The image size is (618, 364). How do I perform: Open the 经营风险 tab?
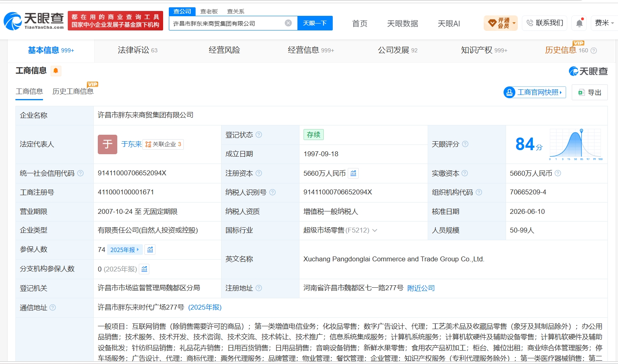tap(224, 50)
